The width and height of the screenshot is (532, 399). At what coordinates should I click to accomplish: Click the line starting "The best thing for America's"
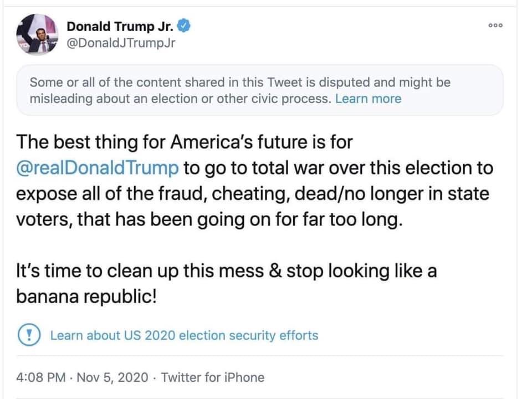[x=184, y=142]
